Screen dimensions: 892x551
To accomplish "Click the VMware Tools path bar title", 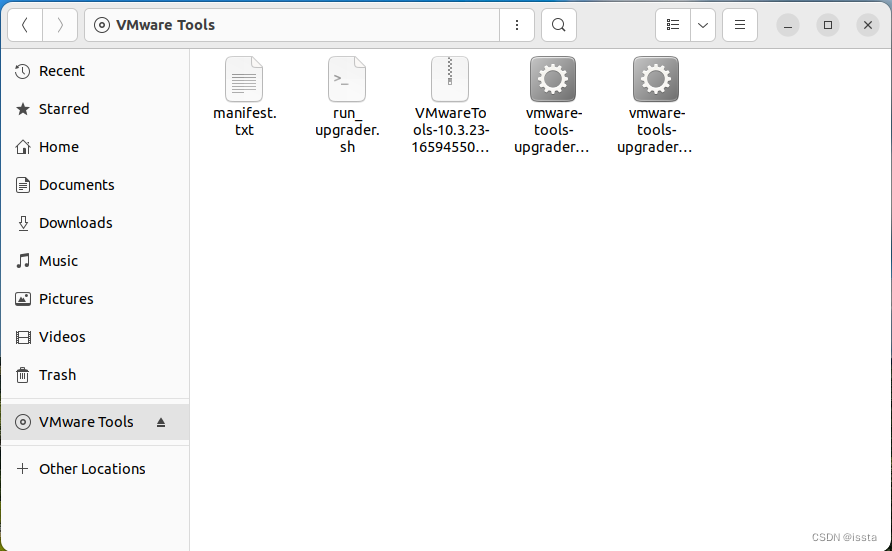I will pyautogui.click(x=166, y=25).
